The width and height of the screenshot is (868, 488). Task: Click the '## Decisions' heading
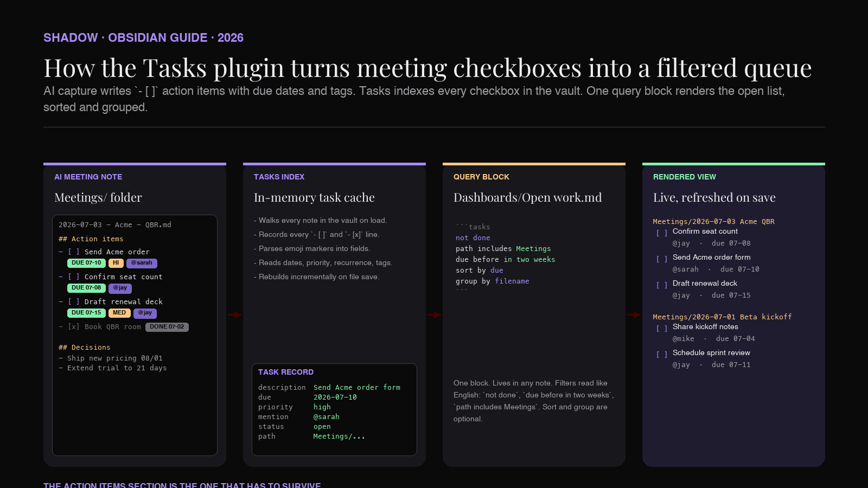tap(85, 347)
